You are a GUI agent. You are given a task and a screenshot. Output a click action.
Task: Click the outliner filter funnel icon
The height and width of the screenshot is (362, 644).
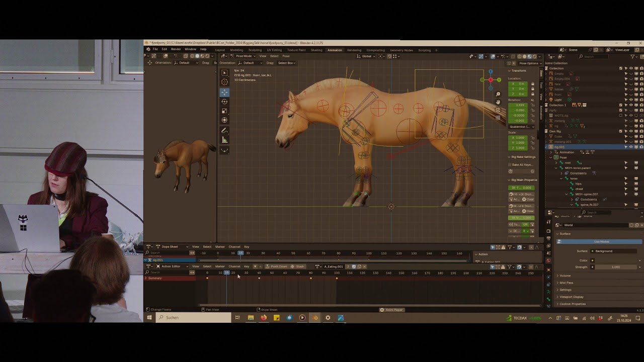coord(632,57)
